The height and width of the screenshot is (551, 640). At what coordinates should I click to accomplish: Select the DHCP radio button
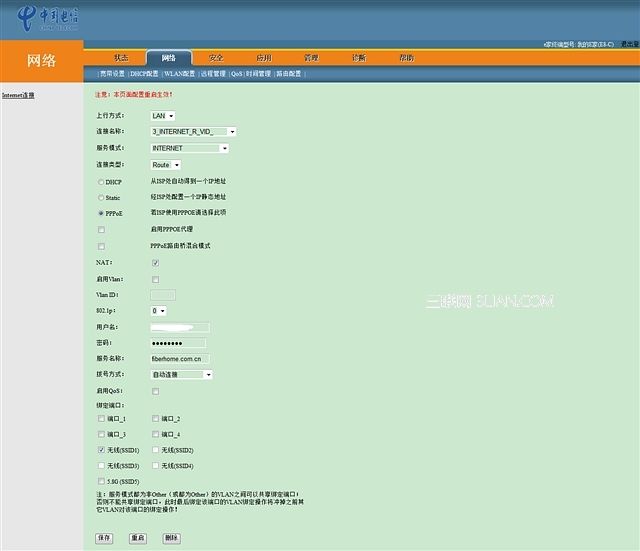click(101, 182)
